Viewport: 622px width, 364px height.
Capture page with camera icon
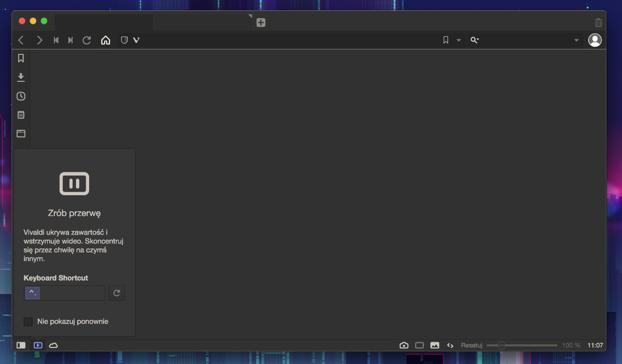(x=404, y=345)
